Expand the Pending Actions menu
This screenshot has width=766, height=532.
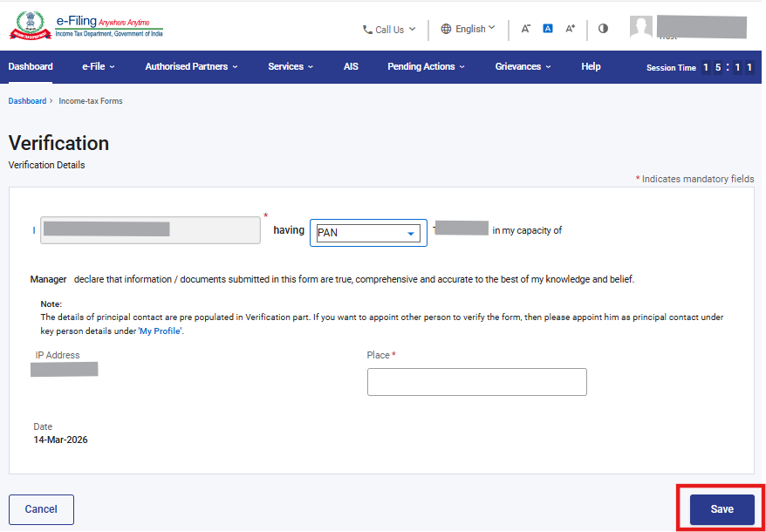426,66
